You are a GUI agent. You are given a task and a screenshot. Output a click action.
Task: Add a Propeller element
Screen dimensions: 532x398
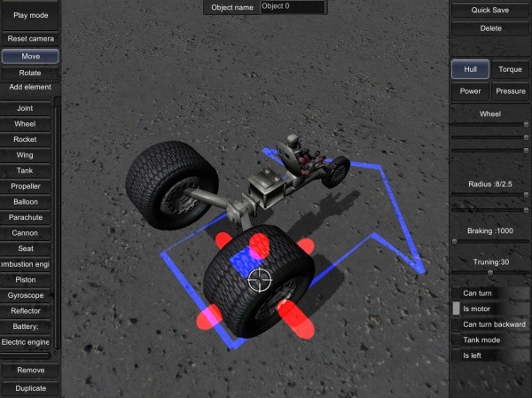[x=25, y=186]
